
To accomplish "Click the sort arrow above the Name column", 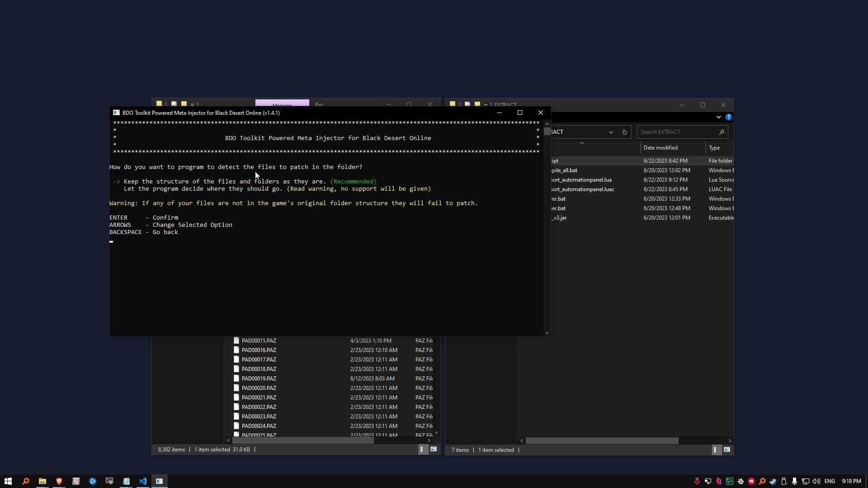I will tap(582, 143).
